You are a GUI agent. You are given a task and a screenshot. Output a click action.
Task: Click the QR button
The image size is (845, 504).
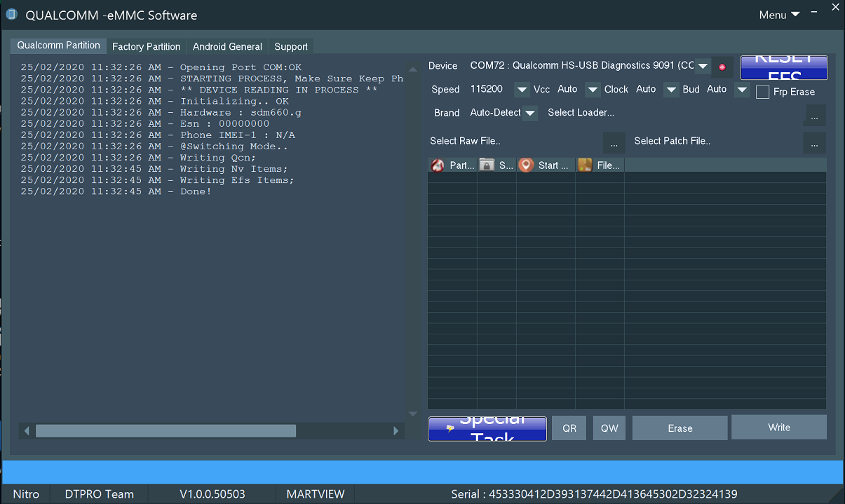[x=569, y=428]
